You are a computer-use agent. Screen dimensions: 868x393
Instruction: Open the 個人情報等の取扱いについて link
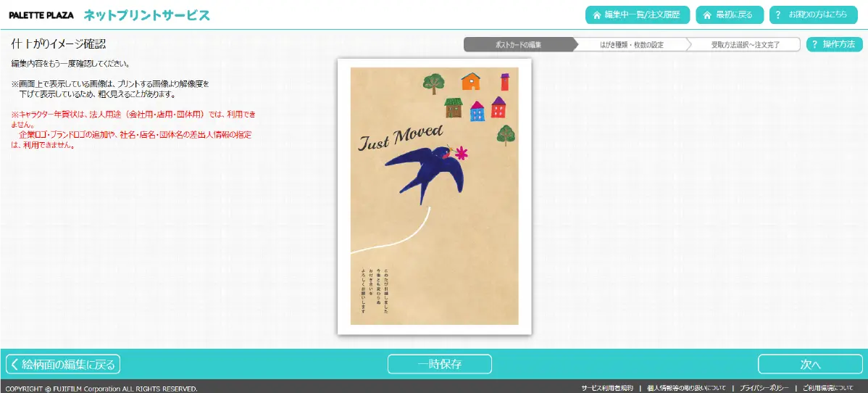tap(686, 388)
